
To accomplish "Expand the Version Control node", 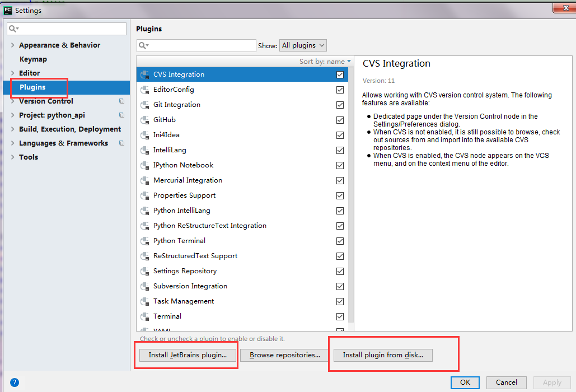I will tap(12, 101).
